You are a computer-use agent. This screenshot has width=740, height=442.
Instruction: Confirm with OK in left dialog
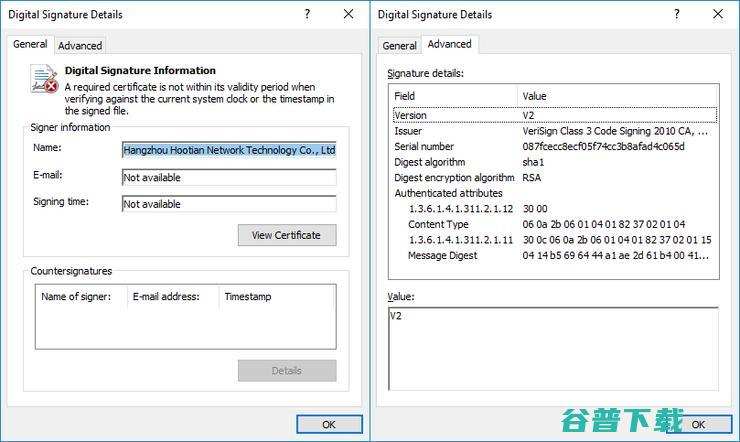pos(329,424)
